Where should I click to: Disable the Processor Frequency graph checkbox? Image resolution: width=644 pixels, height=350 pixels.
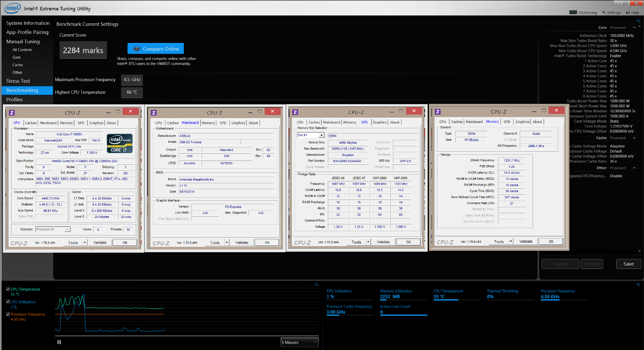pyautogui.click(x=8, y=314)
